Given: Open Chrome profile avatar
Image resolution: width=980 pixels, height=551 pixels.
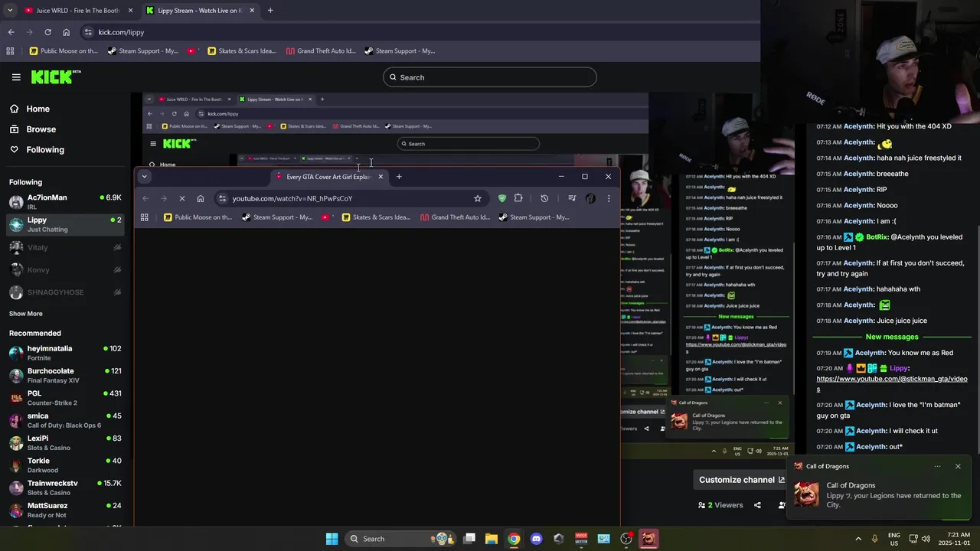Looking at the screenshot, I should click(590, 198).
